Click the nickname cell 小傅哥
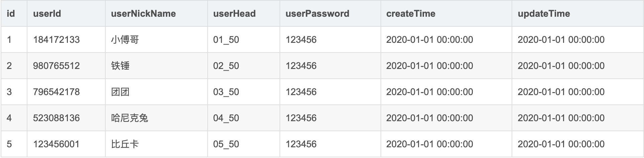The width and height of the screenshot is (644, 158). [125, 40]
